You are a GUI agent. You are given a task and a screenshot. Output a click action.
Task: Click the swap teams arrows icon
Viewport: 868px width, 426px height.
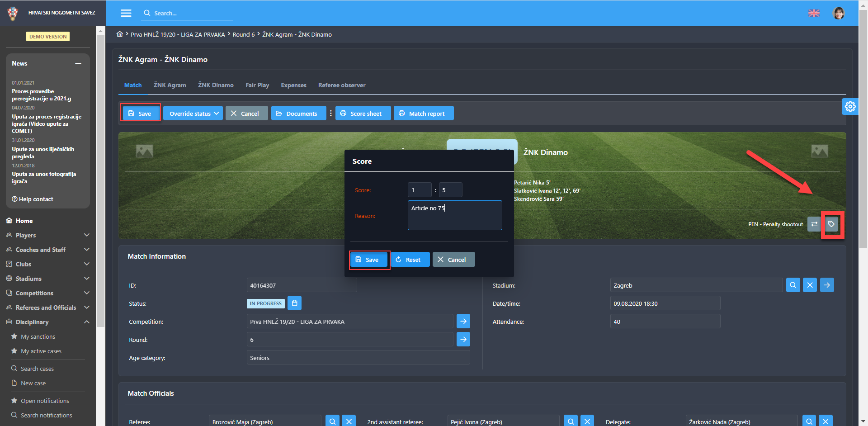pos(814,224)
